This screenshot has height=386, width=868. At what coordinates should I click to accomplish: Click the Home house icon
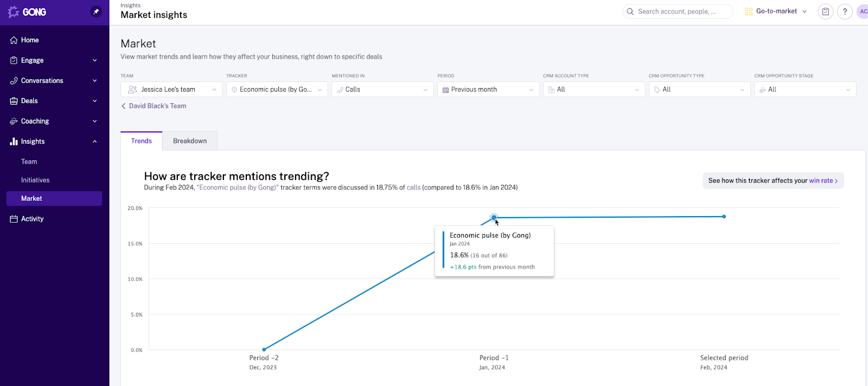(x=14, y=40)
